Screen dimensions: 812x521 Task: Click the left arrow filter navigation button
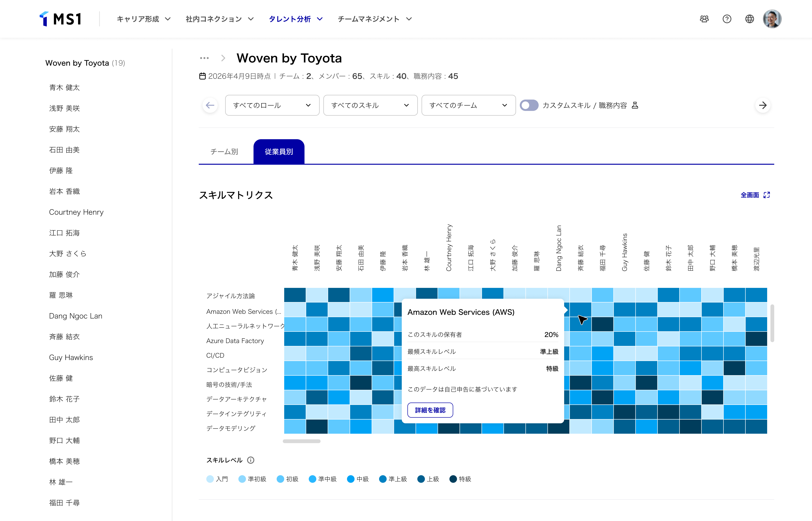(210, 105)
